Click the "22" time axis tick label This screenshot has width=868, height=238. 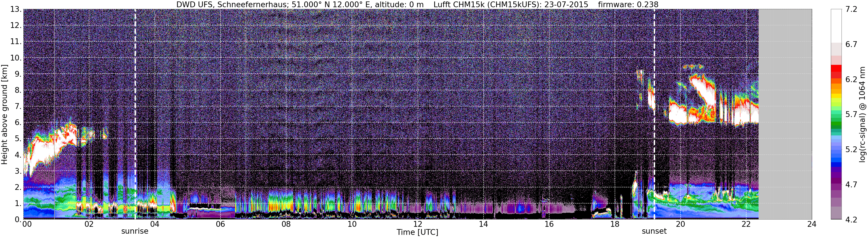[x=746, y=224]
